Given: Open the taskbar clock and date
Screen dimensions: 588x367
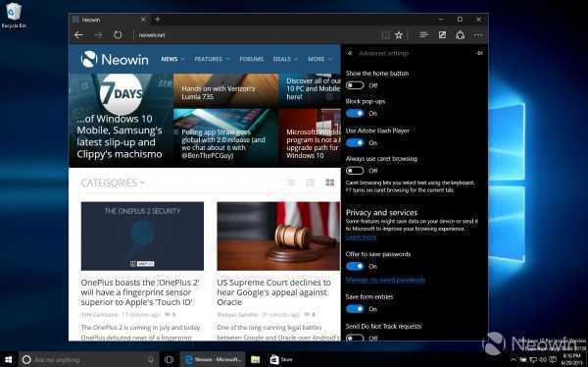Looking at the screenshot, I should (572, 359).
